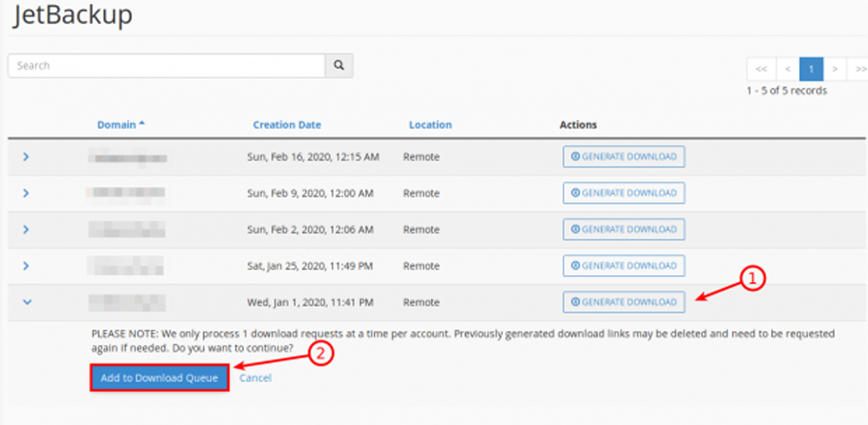Sort the table by Domain column
The height and width of the screenshot is (425, 868).
pyautogui.click(x=121, y=125)
